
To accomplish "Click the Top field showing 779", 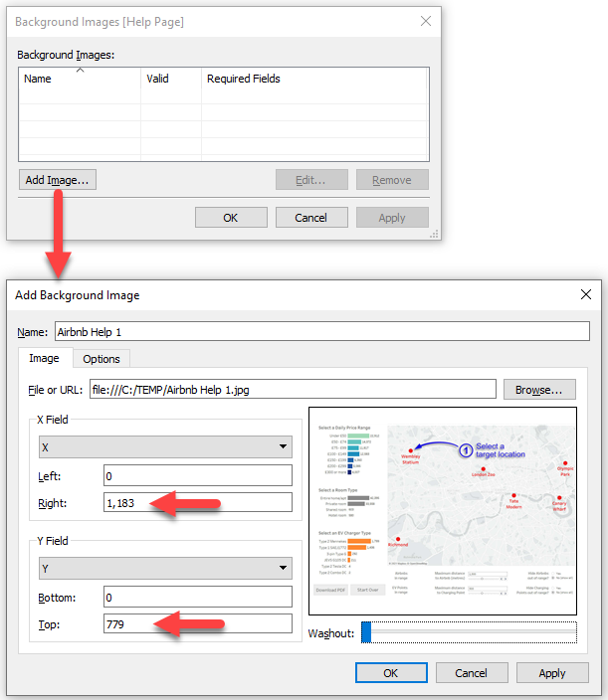I will (197, 624).
